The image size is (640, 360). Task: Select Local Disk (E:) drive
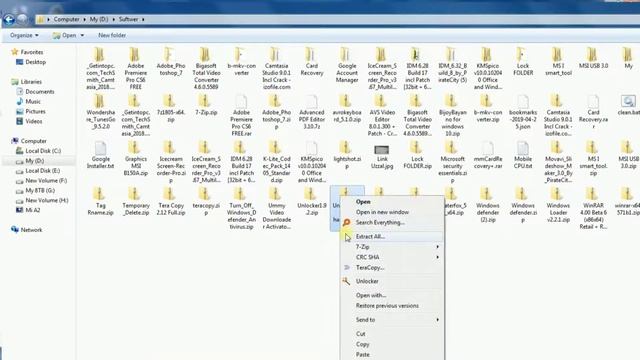click(x=42, y=171)
